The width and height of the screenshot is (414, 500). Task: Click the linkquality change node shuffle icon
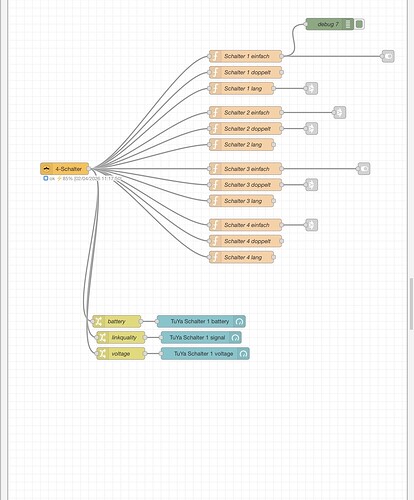pyautogui.click(x=102, y=337)
